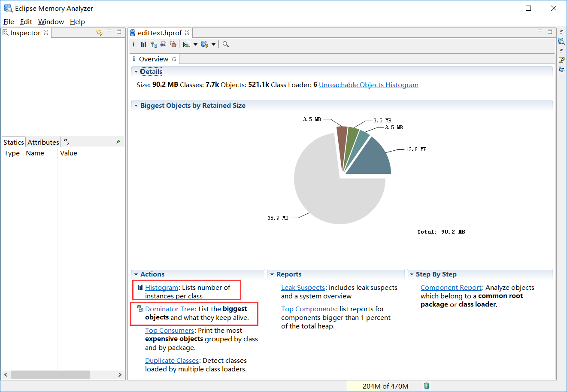Collapse the Actions section
Screen dimensions: 567x392
coord(136,274)
